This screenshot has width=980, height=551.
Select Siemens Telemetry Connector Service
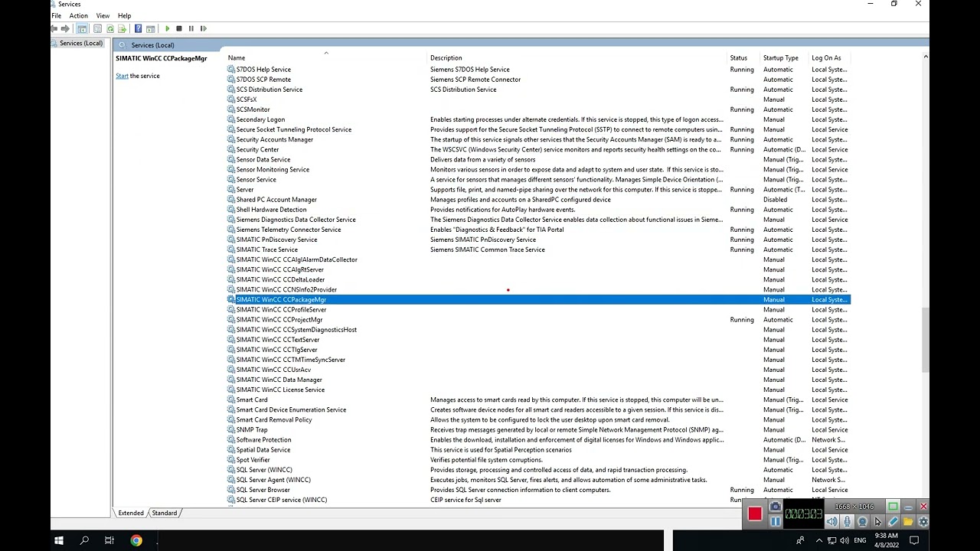[538, 230]
